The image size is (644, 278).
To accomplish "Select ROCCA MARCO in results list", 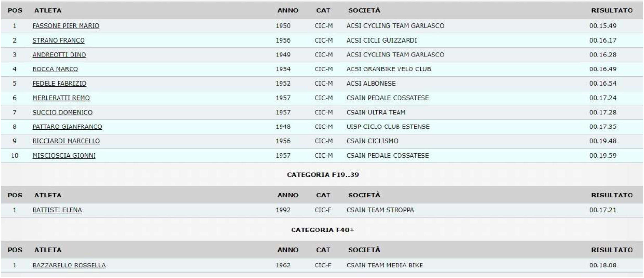I will [55, 69].
